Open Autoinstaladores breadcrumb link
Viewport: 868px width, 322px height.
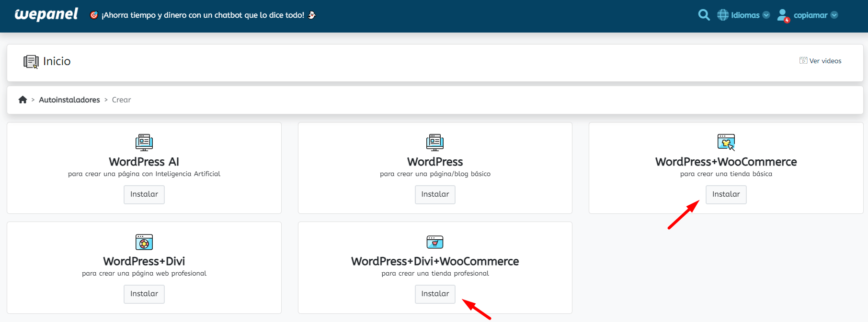click(69, 100)
